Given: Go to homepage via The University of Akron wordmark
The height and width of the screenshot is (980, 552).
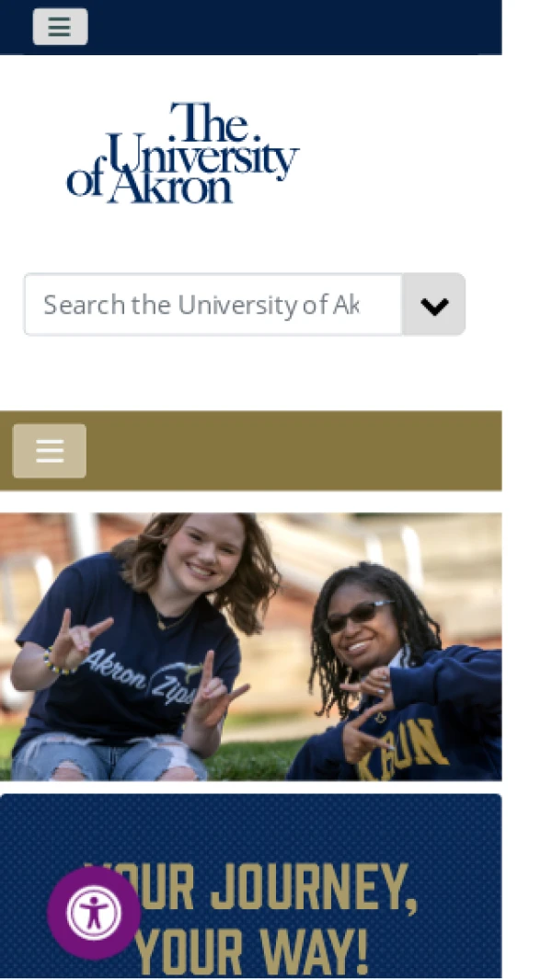Looking at the screenshot, I should pyautogui.click(x=182, y=153).
